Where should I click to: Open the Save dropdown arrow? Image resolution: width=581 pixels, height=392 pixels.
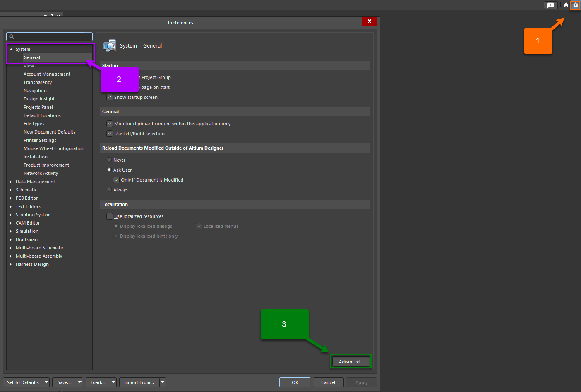(x=80, y=382)
